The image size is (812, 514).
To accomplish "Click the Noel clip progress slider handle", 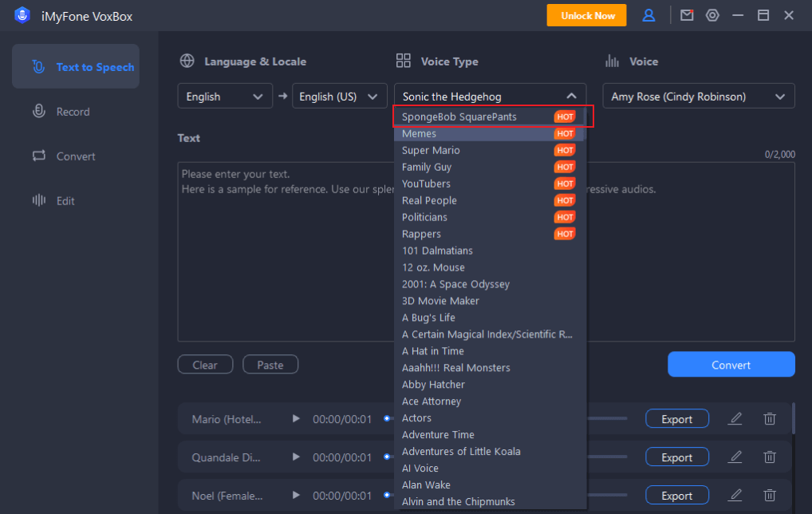I will (387, 495).
